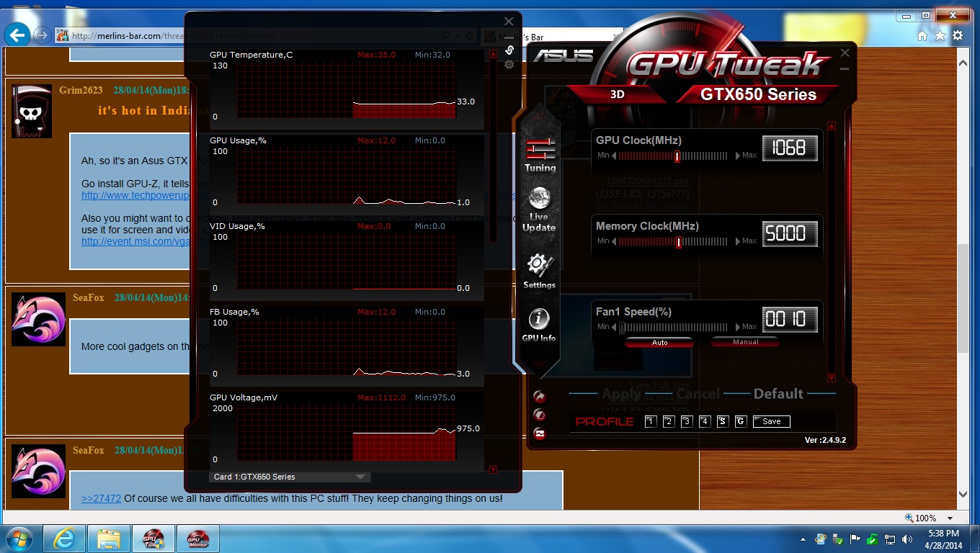
Task: Click the GPU Tweak tuning scroll-down red arrow
Action: pos(831,378)
